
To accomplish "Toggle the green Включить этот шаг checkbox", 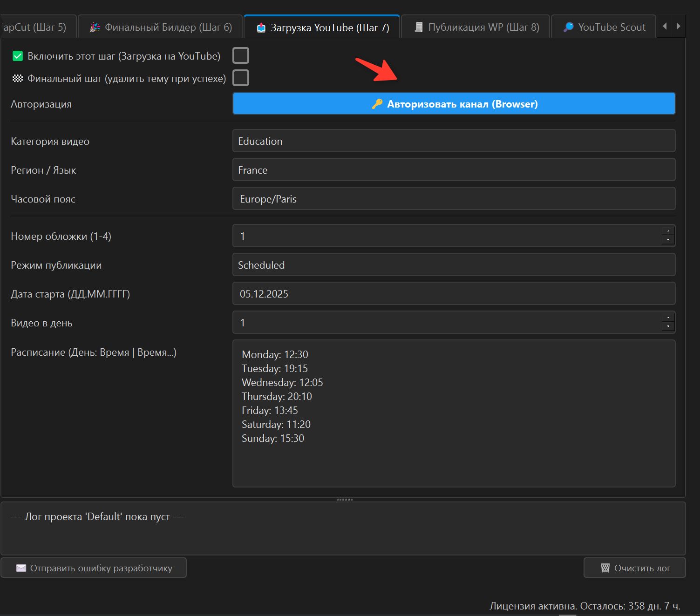I will [x=18, y=56].
